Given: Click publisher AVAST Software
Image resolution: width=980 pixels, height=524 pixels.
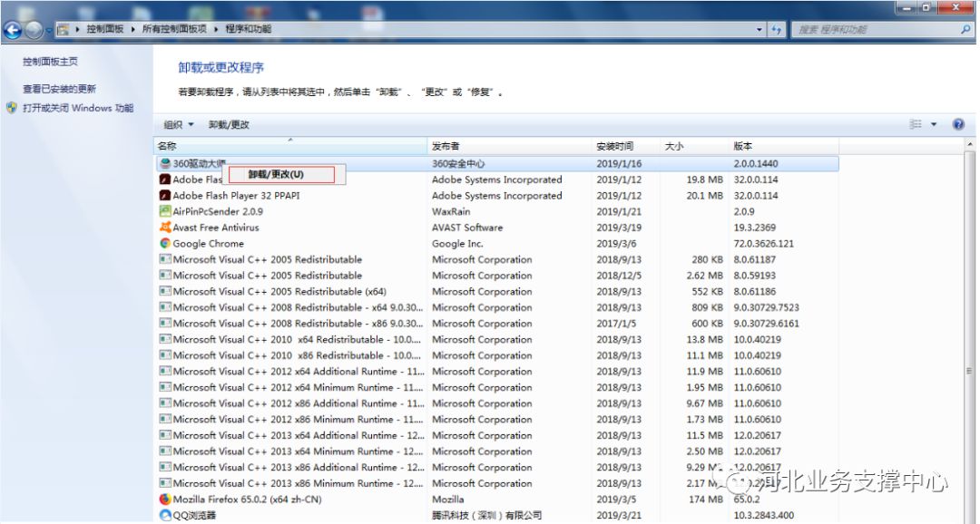Looking at the screenshot, I should (x=467, y=228).
